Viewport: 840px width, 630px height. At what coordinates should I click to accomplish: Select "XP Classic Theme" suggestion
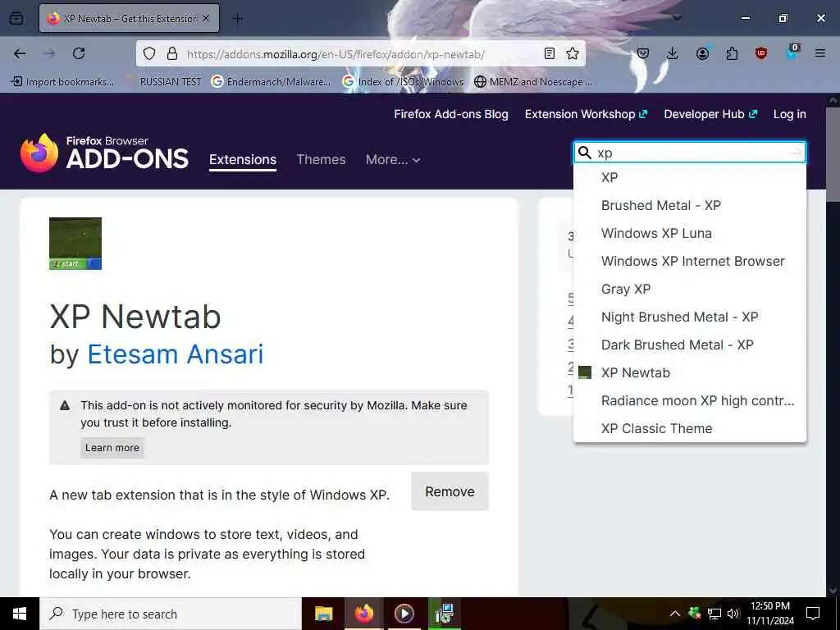point(689,428)
